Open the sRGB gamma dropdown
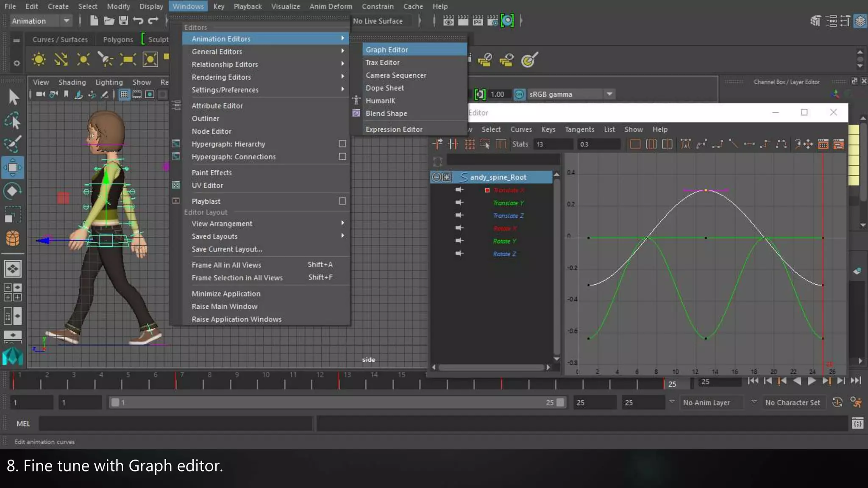868x488 pixels. [x=609, y=94]
